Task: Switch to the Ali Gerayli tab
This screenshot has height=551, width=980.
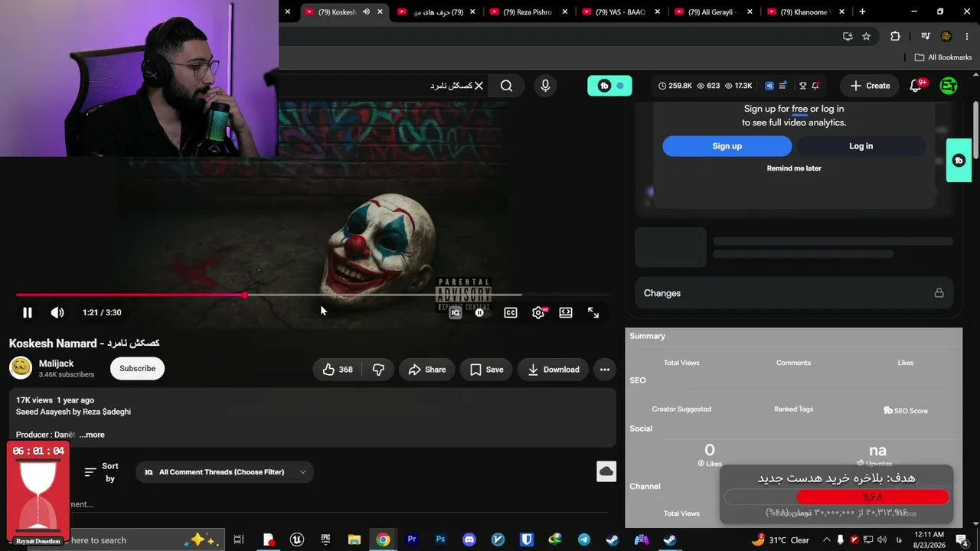Action: 712,11
